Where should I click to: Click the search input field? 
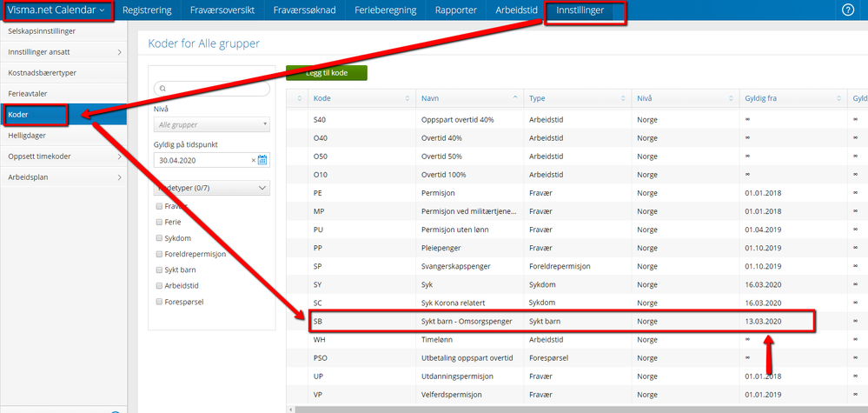coord(212,88)
